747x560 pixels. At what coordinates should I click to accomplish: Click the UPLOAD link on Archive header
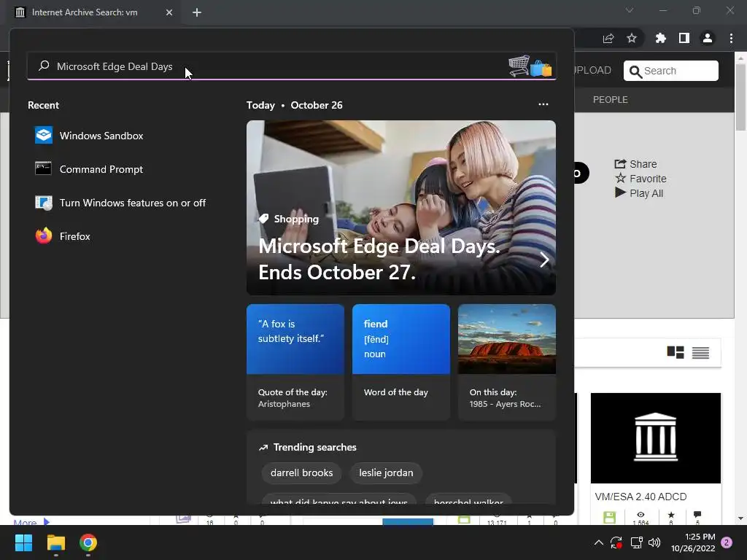[592, 71]
